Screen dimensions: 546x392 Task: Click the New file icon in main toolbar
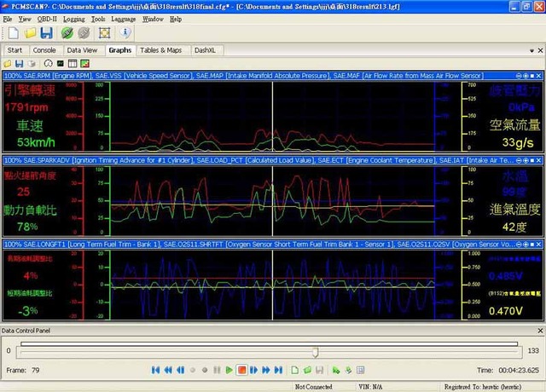(13, 32)
